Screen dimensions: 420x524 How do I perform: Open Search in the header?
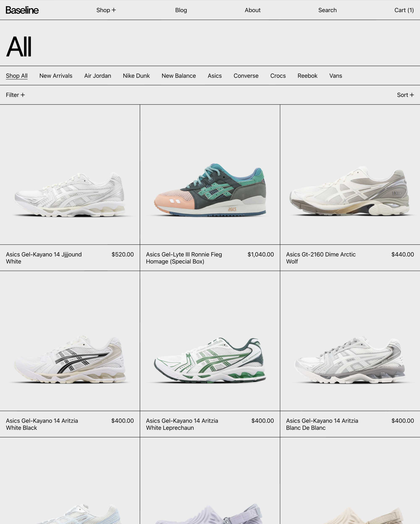327,10
